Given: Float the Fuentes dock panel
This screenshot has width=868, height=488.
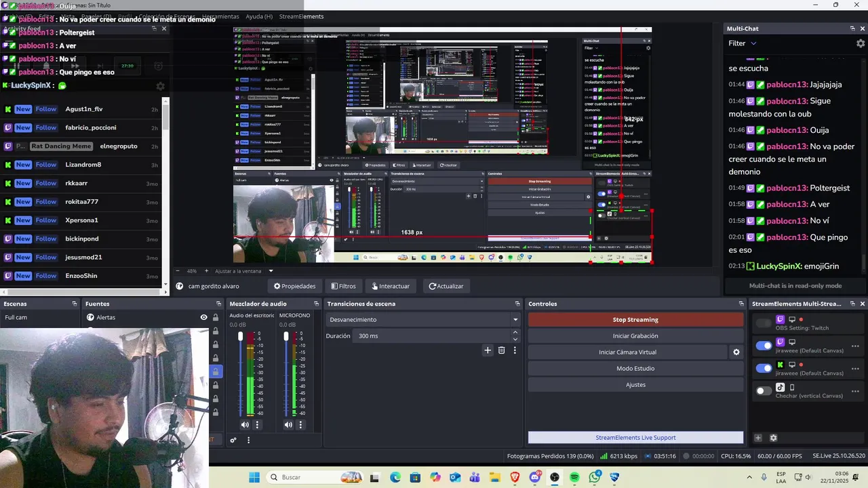Looking at the screenshot, I should [218, 304].
